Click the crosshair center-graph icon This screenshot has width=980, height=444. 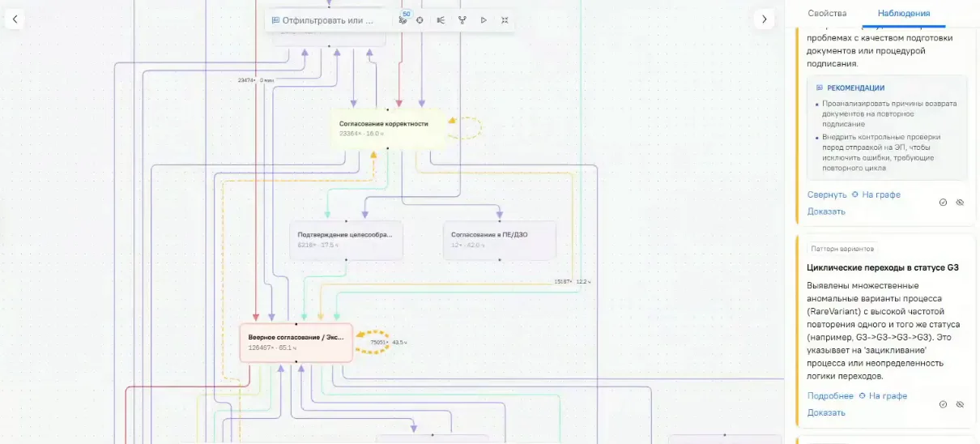(x=420, y=20)
